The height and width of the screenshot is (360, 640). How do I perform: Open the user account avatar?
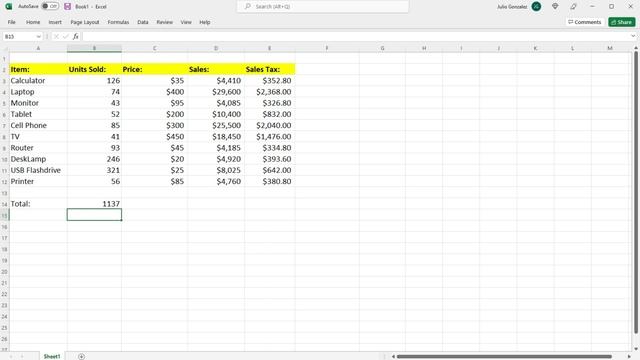click(x=536, y=7)
